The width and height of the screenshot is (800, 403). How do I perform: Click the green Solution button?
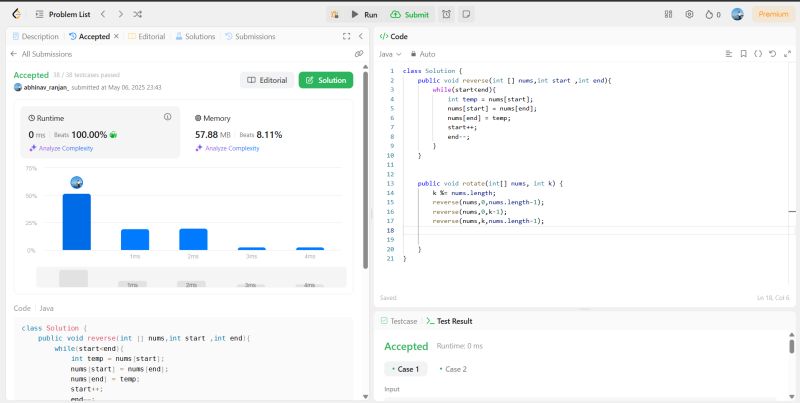(x=326, y=80)
